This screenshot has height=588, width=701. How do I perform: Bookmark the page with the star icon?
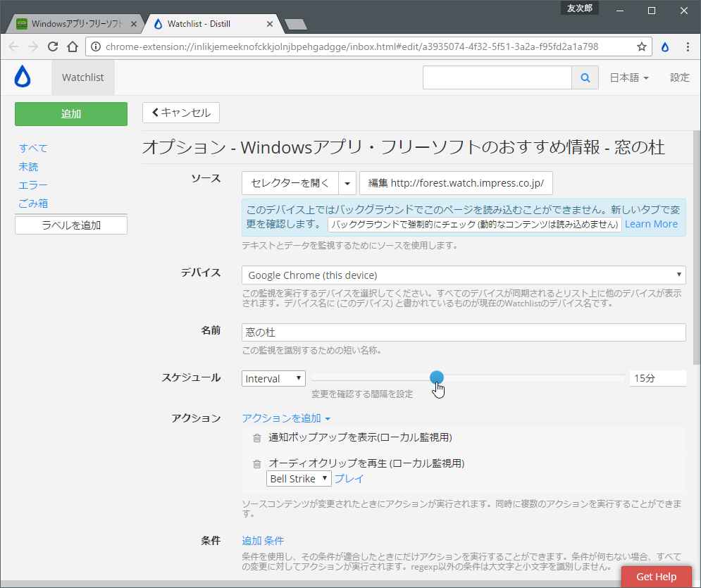(x=641, y=46)
